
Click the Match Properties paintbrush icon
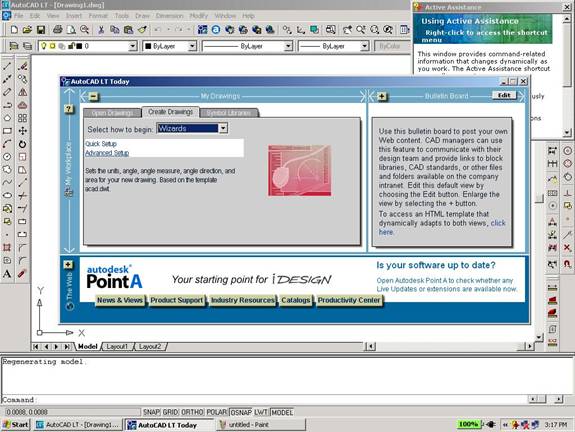[x=142, y=30]
